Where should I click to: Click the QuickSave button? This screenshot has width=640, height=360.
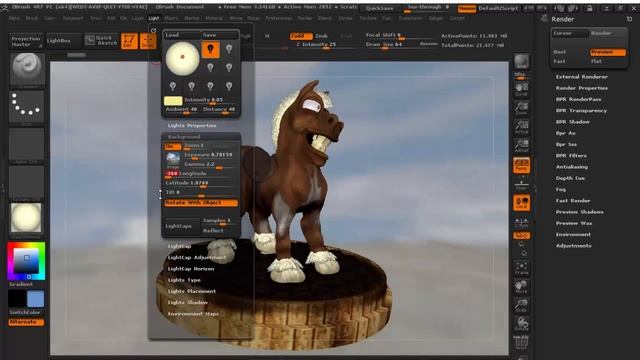pos(379,8)
